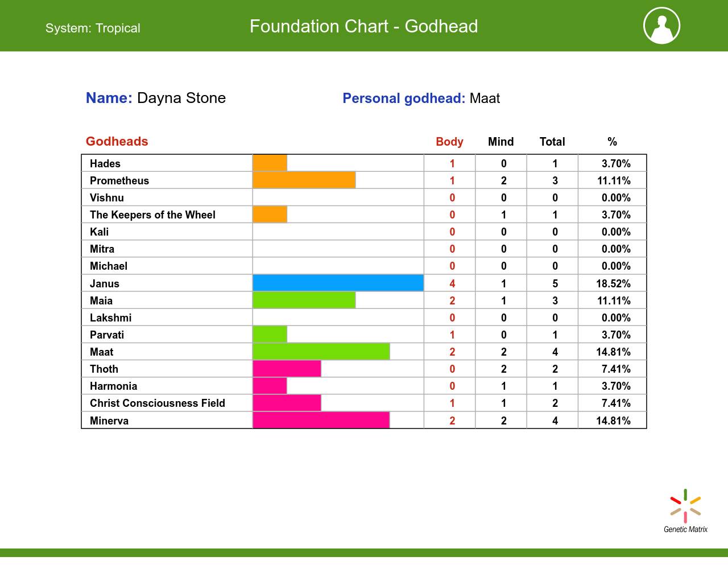Click the blue Janus bar
The width and height of the screenshot is (728, 569).
pyautogui.click(x=338, y=283)
